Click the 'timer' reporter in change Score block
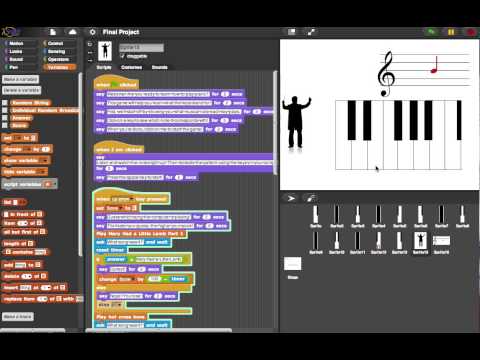The height and width of the screenshot is (360, 480). (178, 279)
